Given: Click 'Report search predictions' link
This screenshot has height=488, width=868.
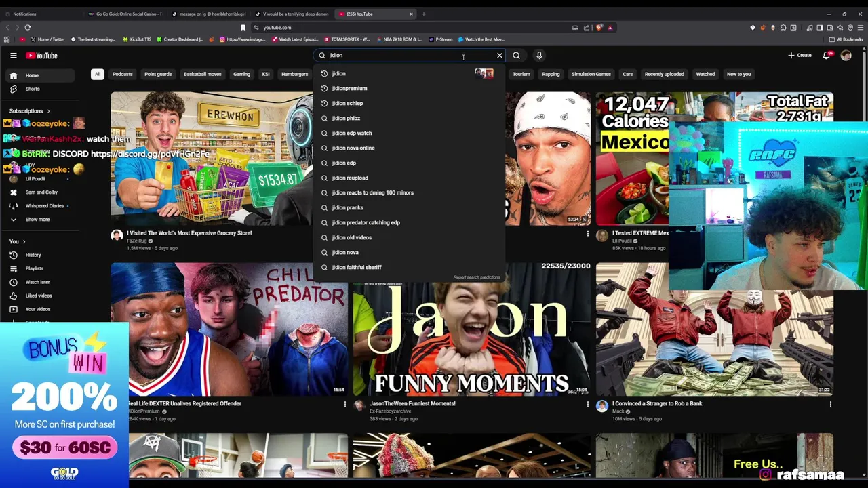Looking at the screenshot, I should coord(477,277).
